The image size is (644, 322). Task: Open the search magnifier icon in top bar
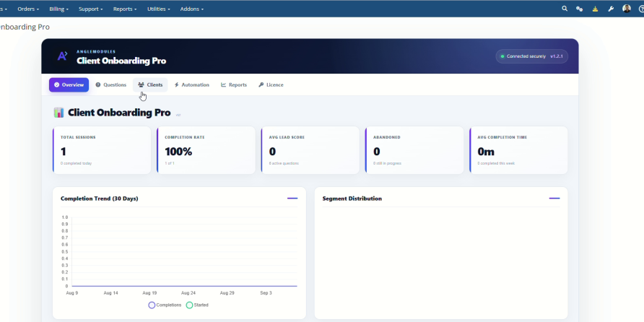565,9
